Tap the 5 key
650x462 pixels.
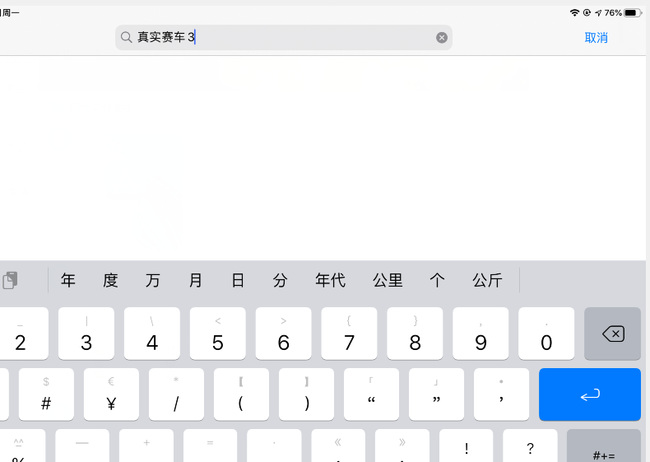tap(218, 333)
